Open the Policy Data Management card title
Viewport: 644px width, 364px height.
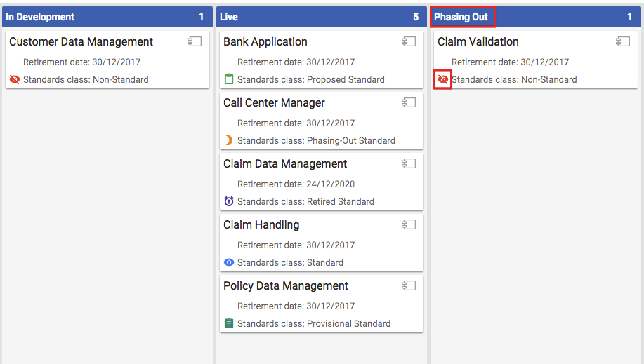coord(285,285)
